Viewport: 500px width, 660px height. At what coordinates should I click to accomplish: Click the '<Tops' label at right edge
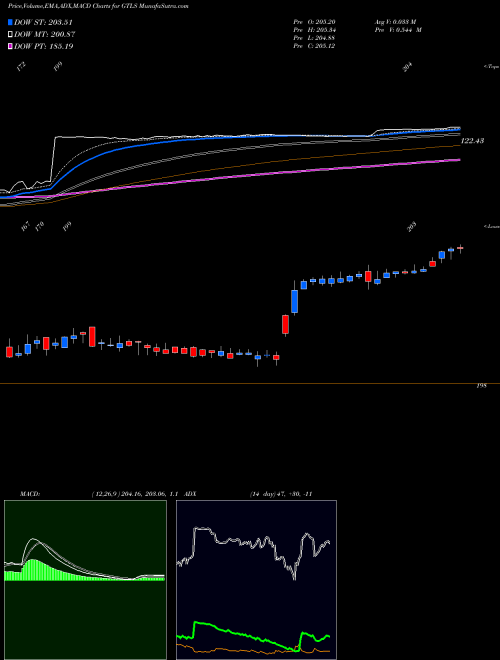(x=492, y=67)
